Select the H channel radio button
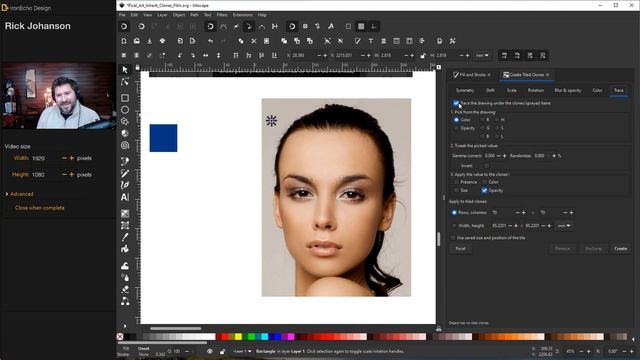640x360 pixels. tap(497, 120)
